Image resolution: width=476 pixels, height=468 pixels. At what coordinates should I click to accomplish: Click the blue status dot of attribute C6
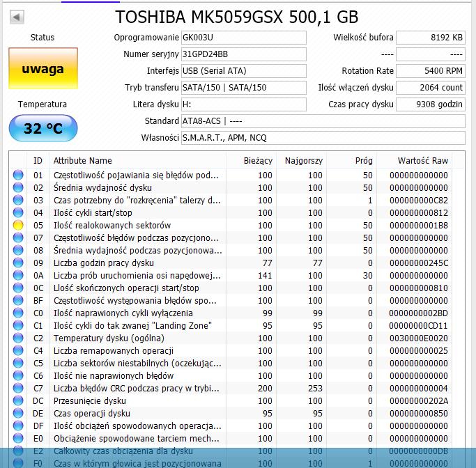point(18,375)
